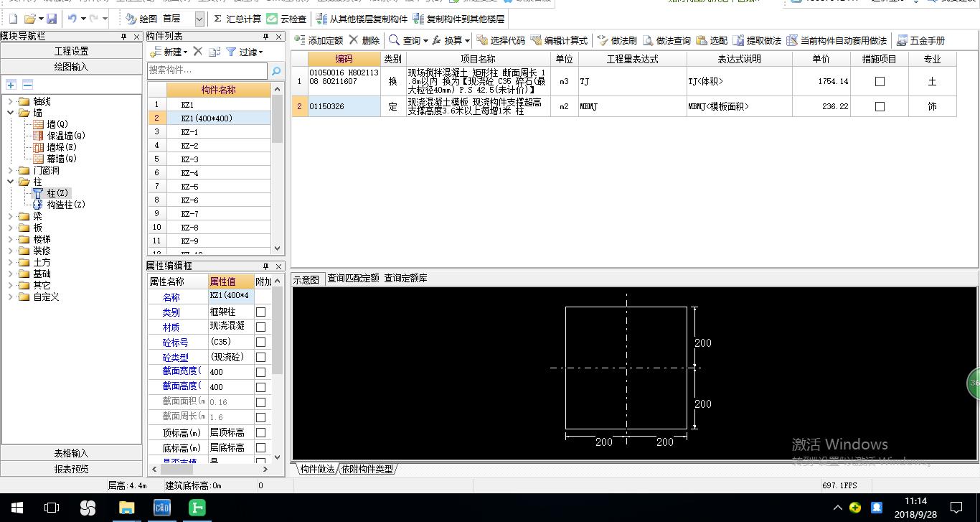Screen dimensions: 980x522
Task: Click the 做法刷 brush tool
Action: (617, 41)
